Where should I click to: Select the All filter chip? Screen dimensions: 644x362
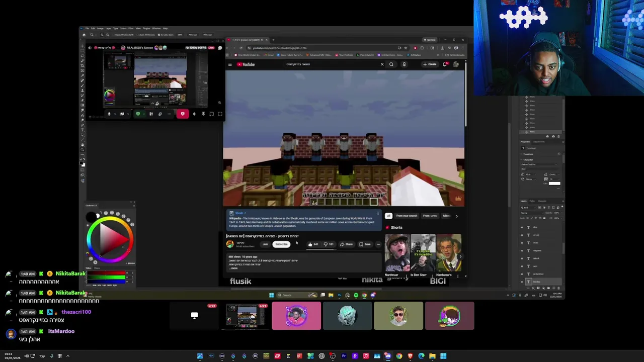click(x=388, y=216)
